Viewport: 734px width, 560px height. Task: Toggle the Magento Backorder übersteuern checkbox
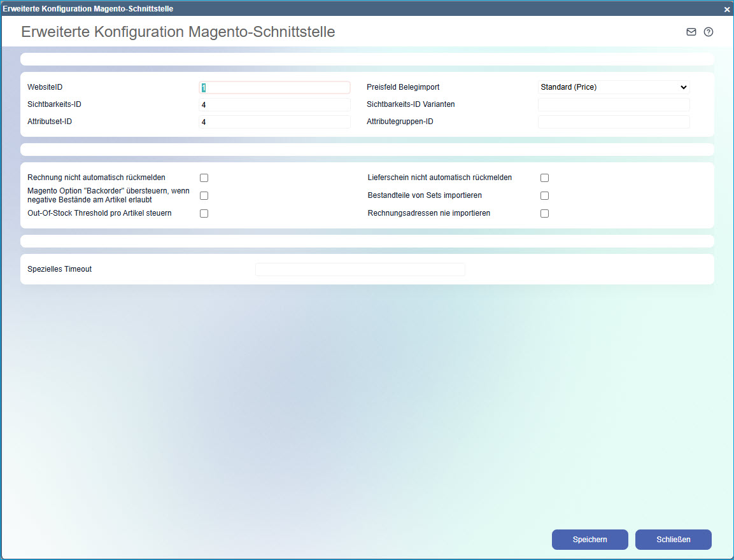pyautogui.click(x=204, y=195)
